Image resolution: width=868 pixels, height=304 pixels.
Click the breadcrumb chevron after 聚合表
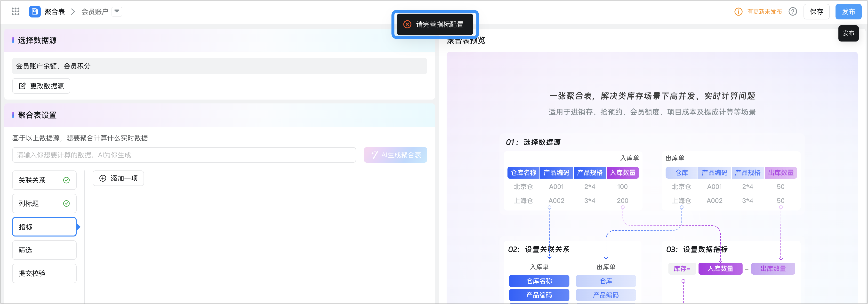(x=73, y=11)
